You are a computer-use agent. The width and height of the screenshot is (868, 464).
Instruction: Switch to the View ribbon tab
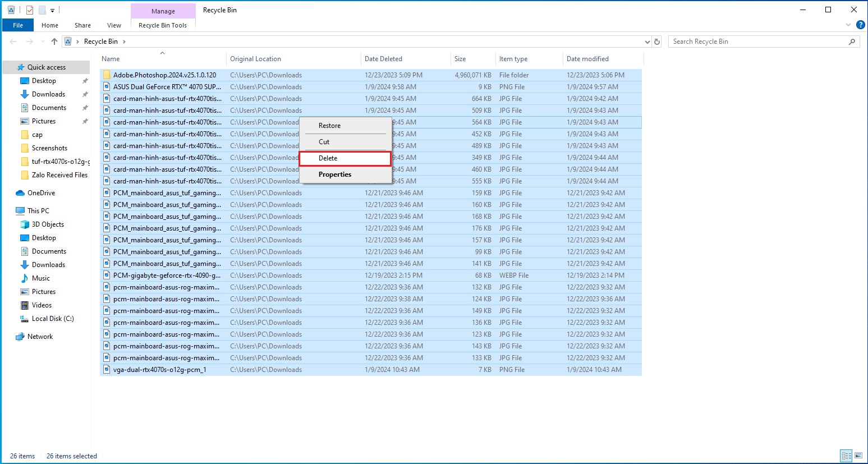click(x=114, y=25)
